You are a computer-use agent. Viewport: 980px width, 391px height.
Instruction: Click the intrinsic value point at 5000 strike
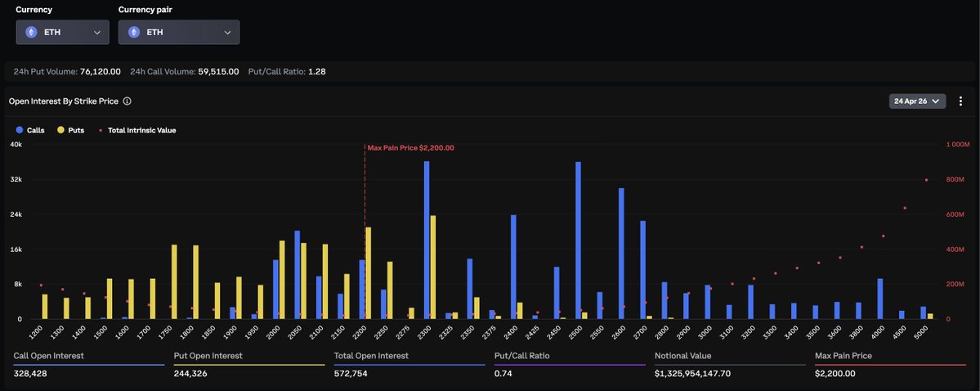pos(926,180)
